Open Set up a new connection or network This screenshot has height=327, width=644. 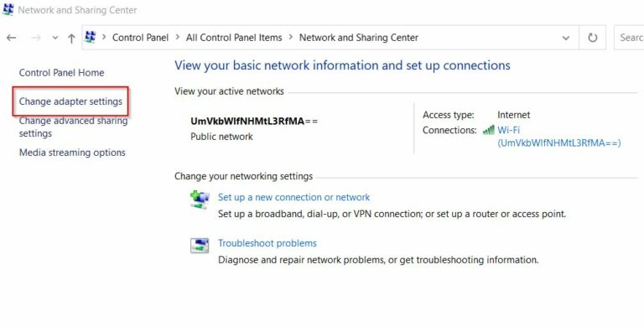[293, 197]
